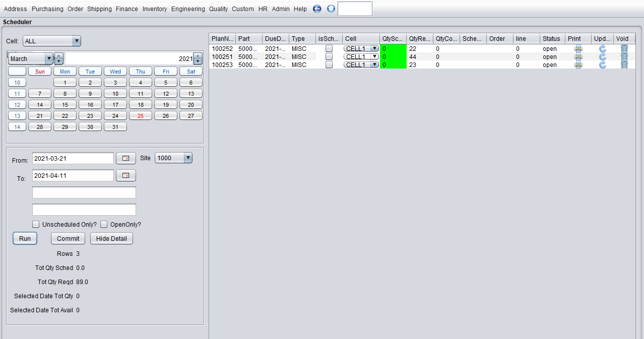This screenshot has height=339, width=644.
Task: Click the Hide Detail button
Action: [111, 239]
